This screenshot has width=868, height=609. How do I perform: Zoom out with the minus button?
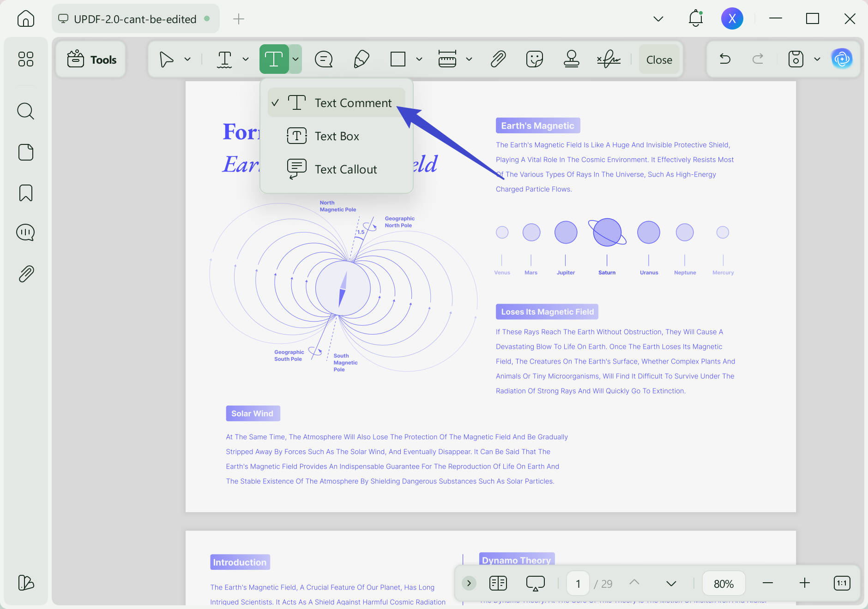tap(768, 583)
